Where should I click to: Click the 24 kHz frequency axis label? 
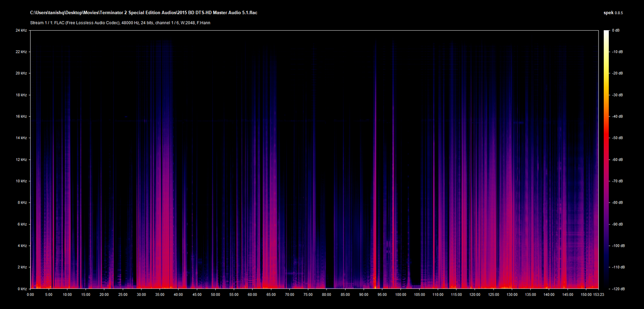coord(22,30)
